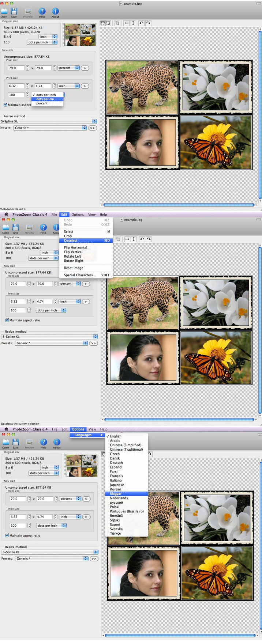This screenshot has height=644, width=262.
Task: Click the Save floppy icon under the open Edit menu bar
Action: click(15, 227)
